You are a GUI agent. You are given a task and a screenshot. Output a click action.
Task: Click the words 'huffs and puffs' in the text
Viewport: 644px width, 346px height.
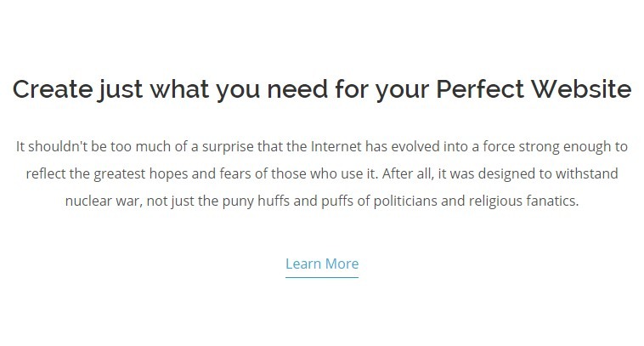(x=303, y=201)
